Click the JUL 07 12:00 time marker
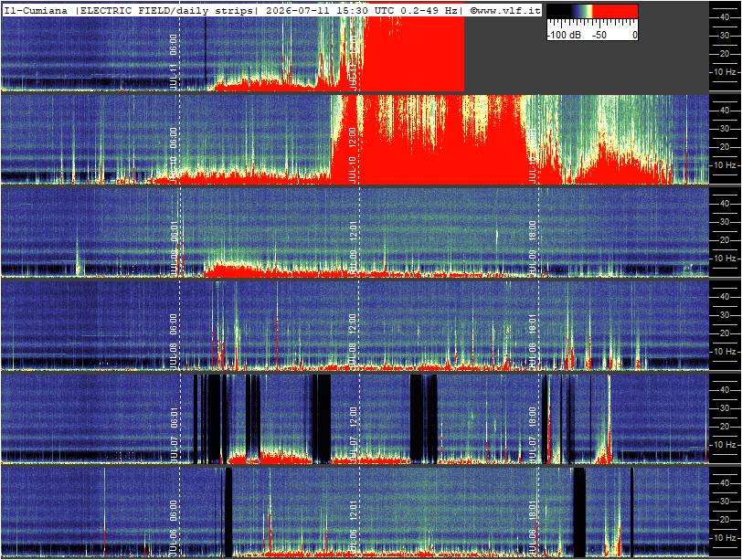The width and height of the screenshot is (742, 560). point(352,434)
